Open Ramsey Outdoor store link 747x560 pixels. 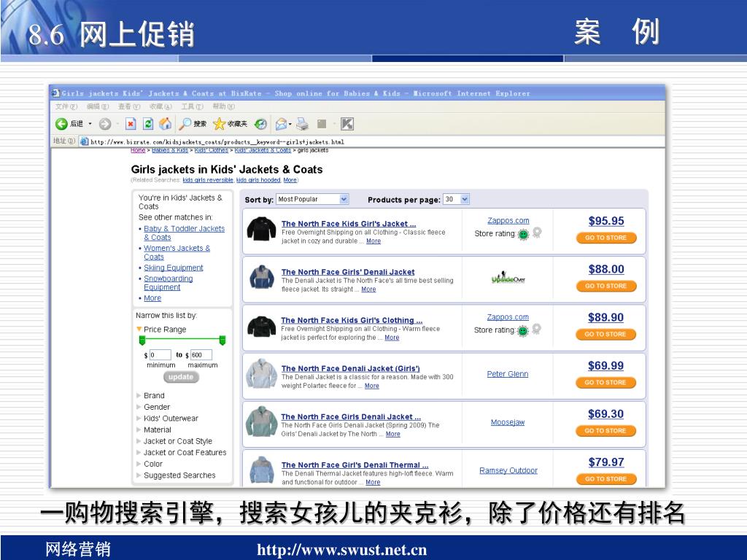(x=508, y=470)
